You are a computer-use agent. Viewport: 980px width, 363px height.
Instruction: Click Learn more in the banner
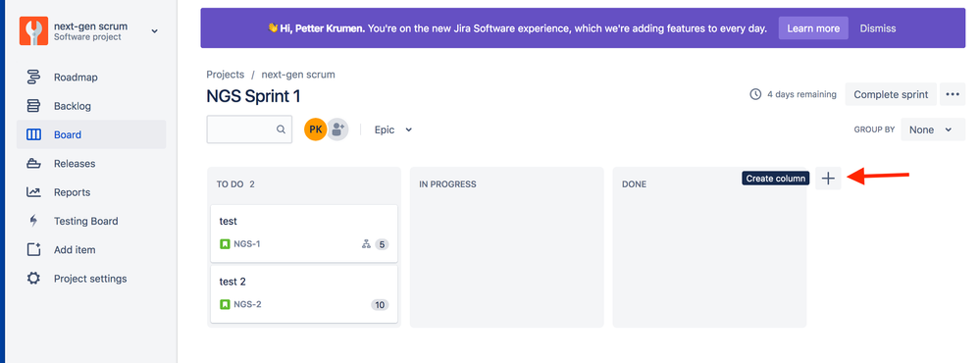coord(813,28)
